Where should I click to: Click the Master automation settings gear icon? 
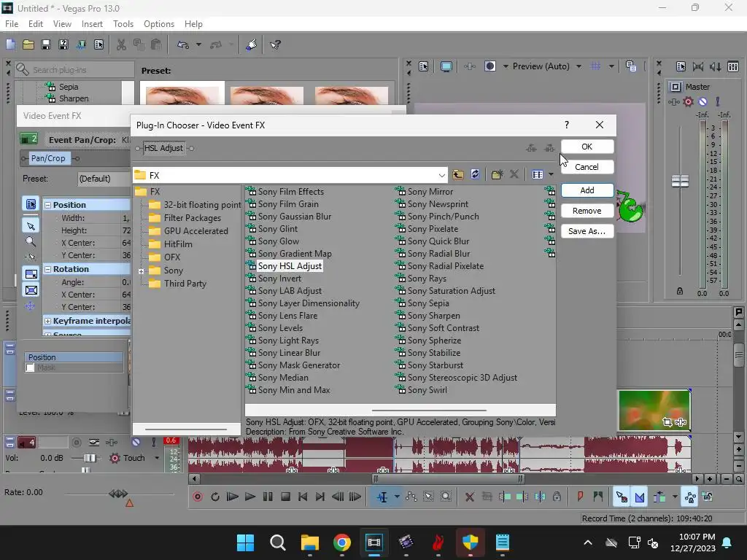pos(688,101)
